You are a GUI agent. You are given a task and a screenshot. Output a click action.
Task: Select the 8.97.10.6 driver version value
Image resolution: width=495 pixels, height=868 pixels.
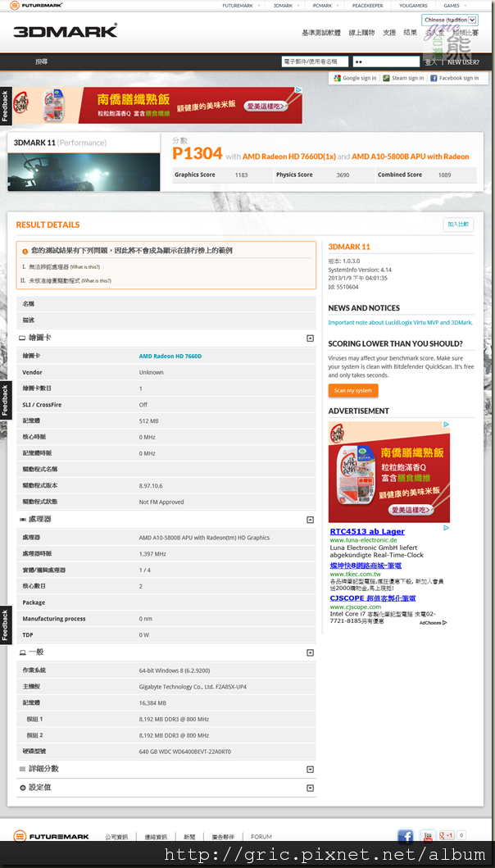151,485
